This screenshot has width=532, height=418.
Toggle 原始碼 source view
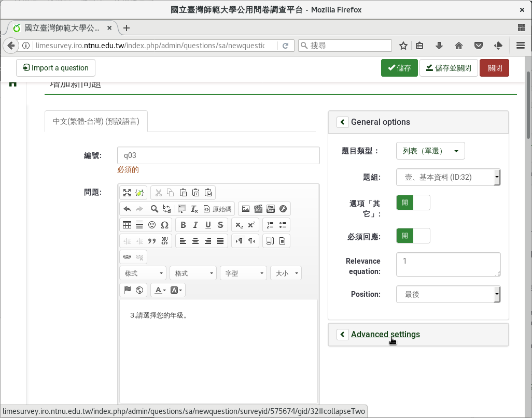point(217,209)
